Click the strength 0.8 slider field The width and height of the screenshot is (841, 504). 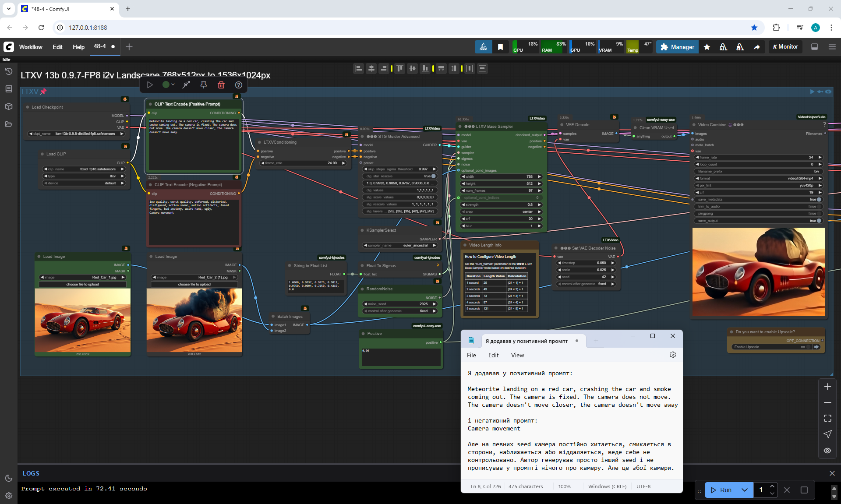click(x=501, y=204)
